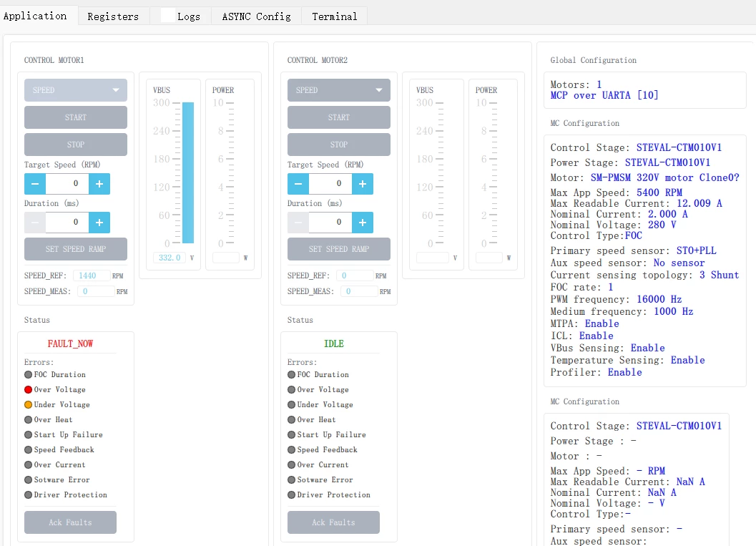Open Motor1 SPEED mode dropdown
Screen dimensions: 756x546
point(76,90)
